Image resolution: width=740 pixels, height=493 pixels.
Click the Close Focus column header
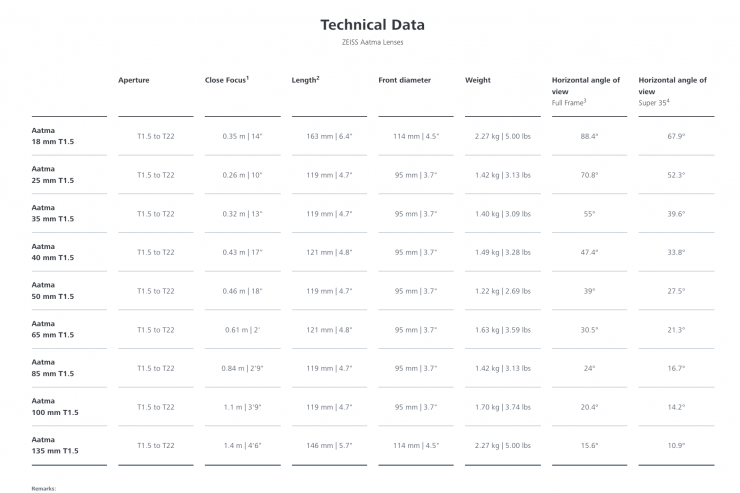click(226, 80)
